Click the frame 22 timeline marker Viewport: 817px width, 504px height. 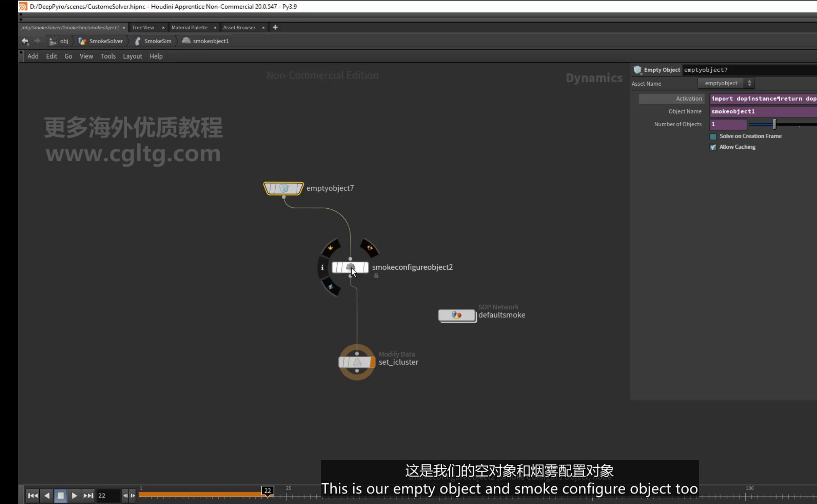point(267,491)
